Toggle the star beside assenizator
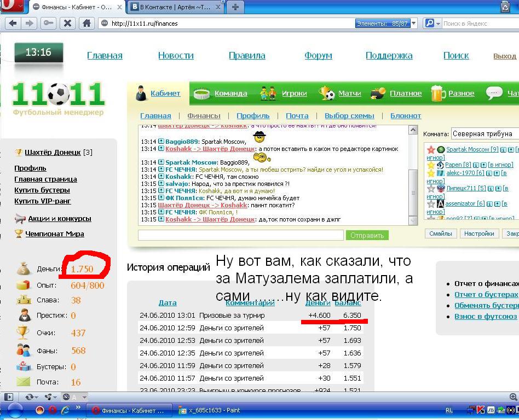This screenshot has width=519, height=420. [x=431, y=203]
